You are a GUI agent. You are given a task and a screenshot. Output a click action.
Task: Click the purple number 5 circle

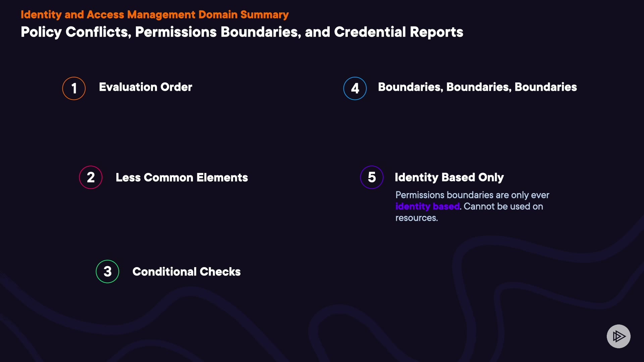point(372,177)
